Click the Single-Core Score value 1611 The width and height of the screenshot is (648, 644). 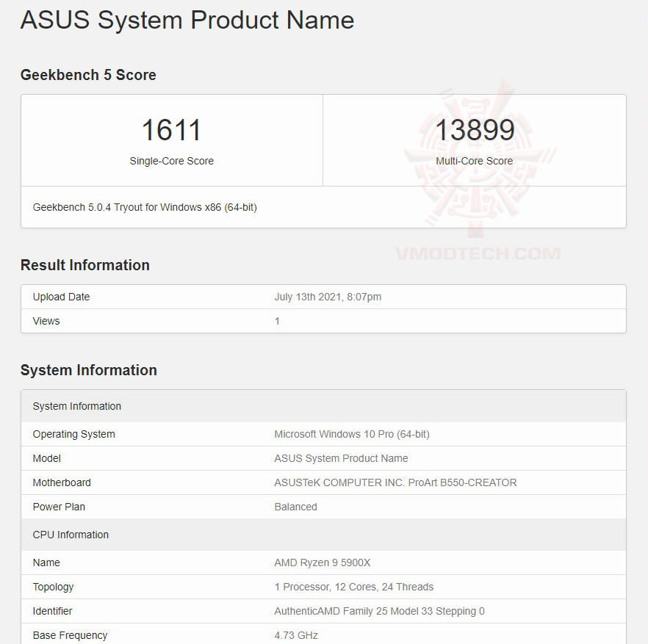(171, 130)
